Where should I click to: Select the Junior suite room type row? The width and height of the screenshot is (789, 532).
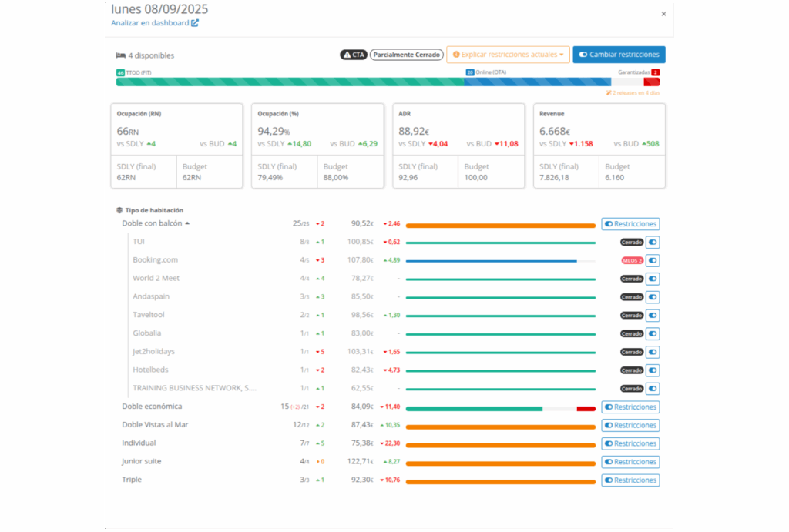(x=142, y=462)
